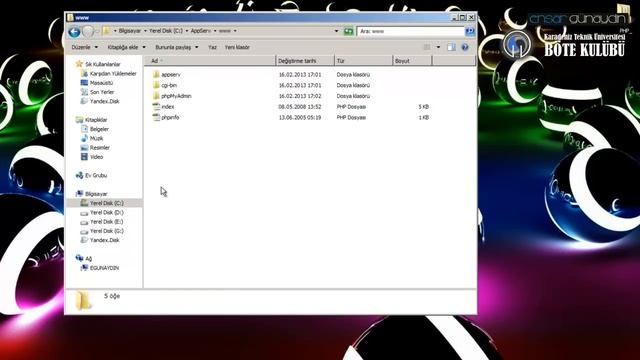This screenshot has height=360, width=640.
Task: Open the appserv folder icon
Action: (x=156, y=75)
